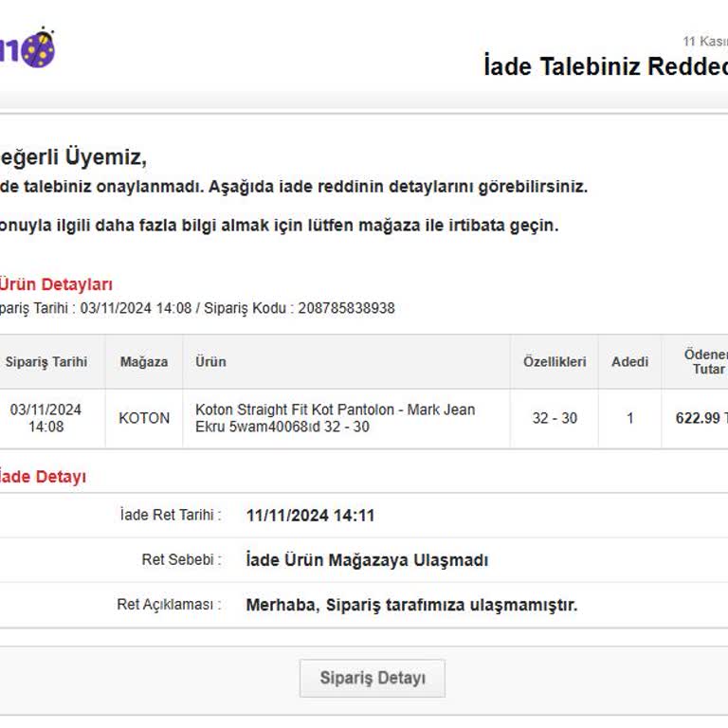Select rejection date 11/11/2024 14:11
Image resolution: width=728 pixels, height=728 pixels.
pos(310,516)
